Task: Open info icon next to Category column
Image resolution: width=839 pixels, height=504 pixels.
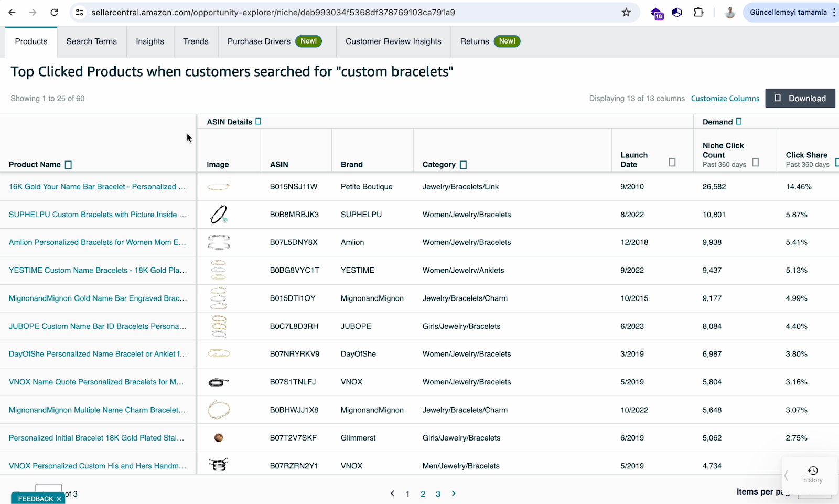Action: point(463,165)
